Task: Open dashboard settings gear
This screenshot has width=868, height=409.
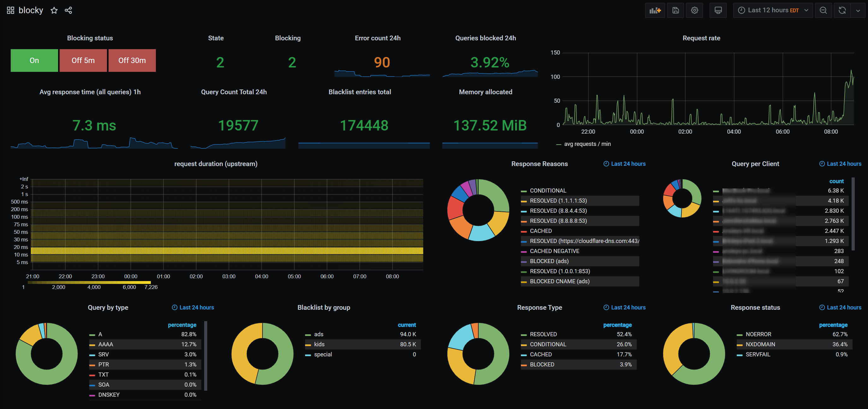Action: click(694, 10)
